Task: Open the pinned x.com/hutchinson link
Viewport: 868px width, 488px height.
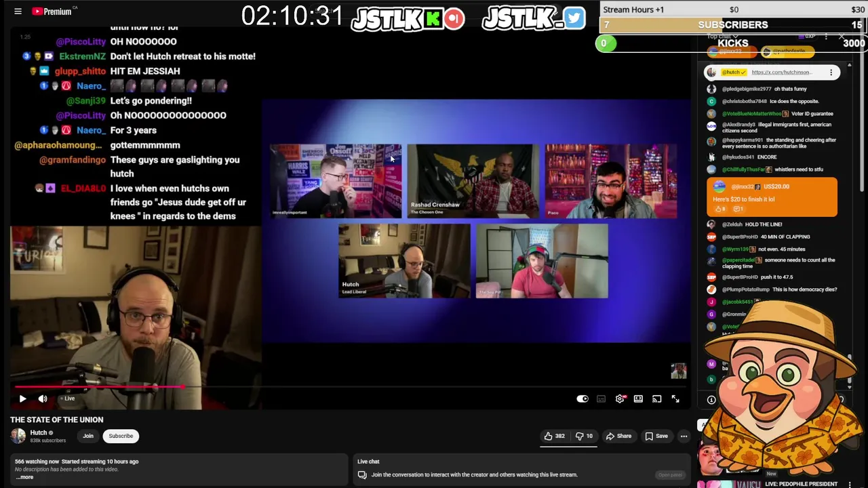Action: (x=781, y=73)
